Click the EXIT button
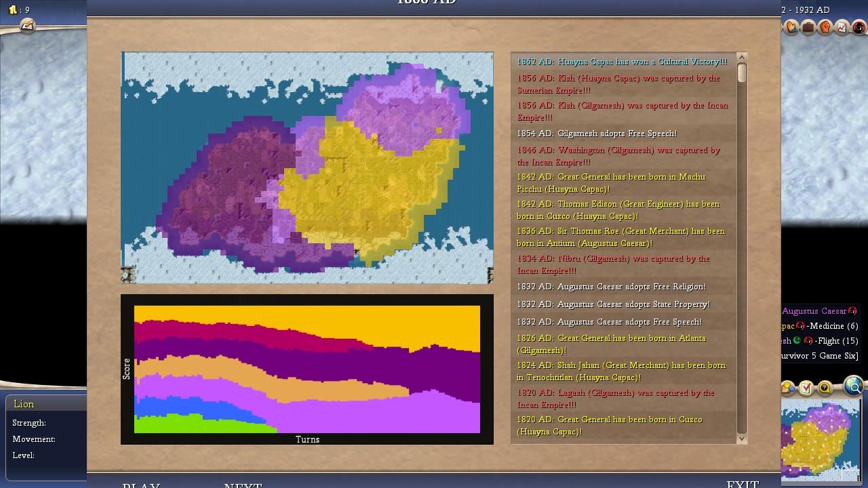Image resolution: width=868 pixels, height=488 pixels. coord(743,484)
